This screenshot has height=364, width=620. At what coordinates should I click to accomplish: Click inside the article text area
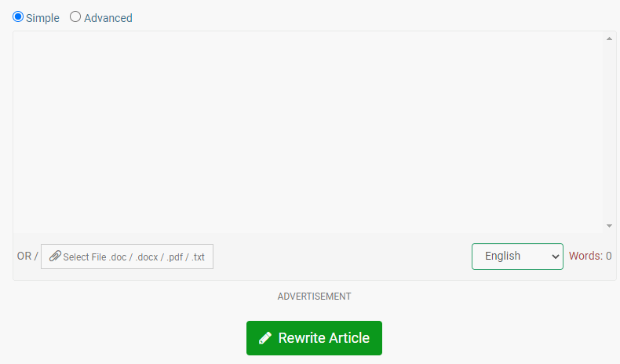(308, 132)
